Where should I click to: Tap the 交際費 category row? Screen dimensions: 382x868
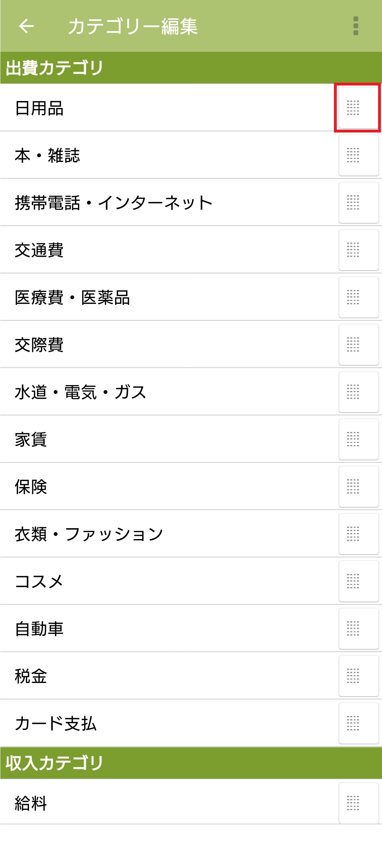[x=39, y=345]
